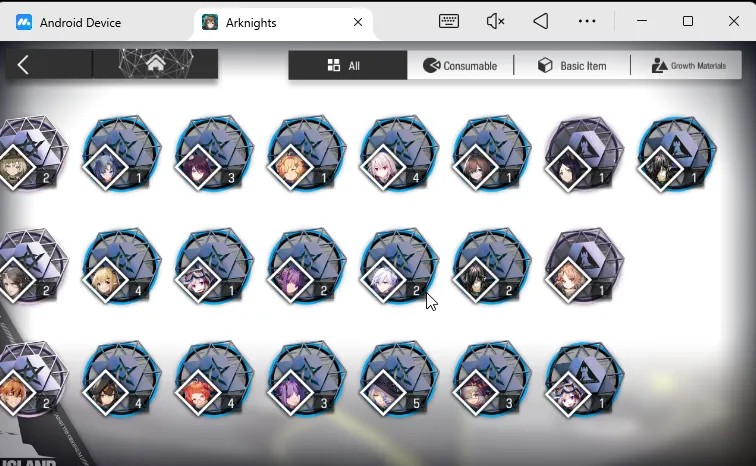The image size is (756, 466).
Task: Select the blonde operator token with count 4
Action: [x=121, y=266]
